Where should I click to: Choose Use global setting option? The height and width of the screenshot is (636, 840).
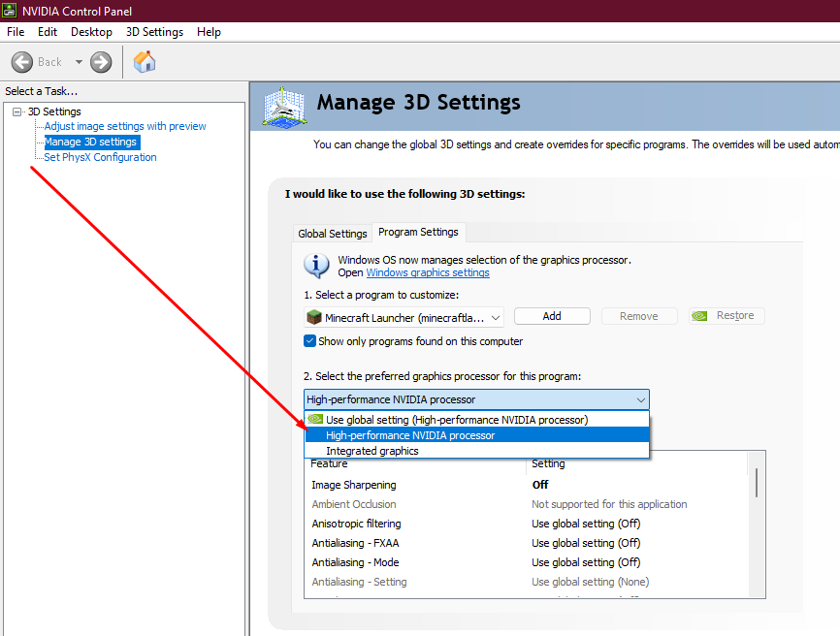coord(456,420)
